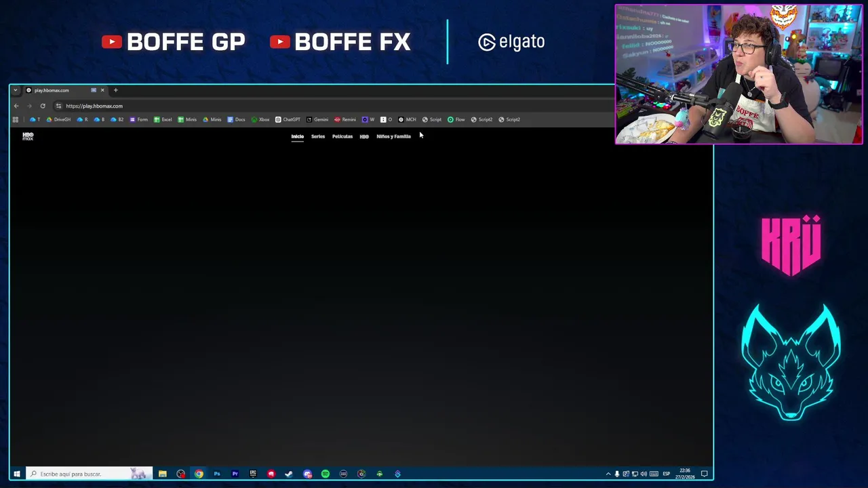
Task: Open Steam from the taskbar
Action: [x=289, y=474]
